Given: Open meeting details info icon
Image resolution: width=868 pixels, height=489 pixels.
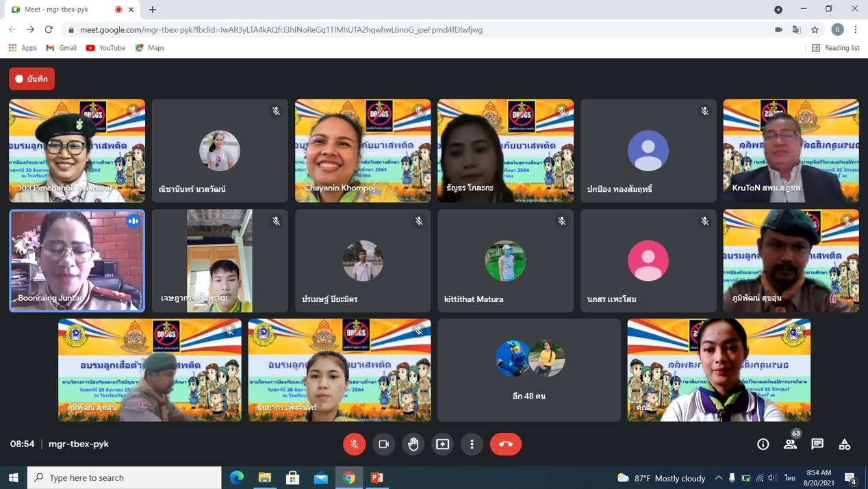Looking at the screenshot, I should 763,444.
